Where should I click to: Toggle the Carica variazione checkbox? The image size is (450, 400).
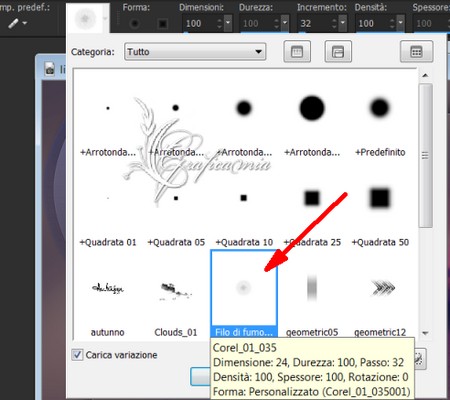(x=77, y=355)
